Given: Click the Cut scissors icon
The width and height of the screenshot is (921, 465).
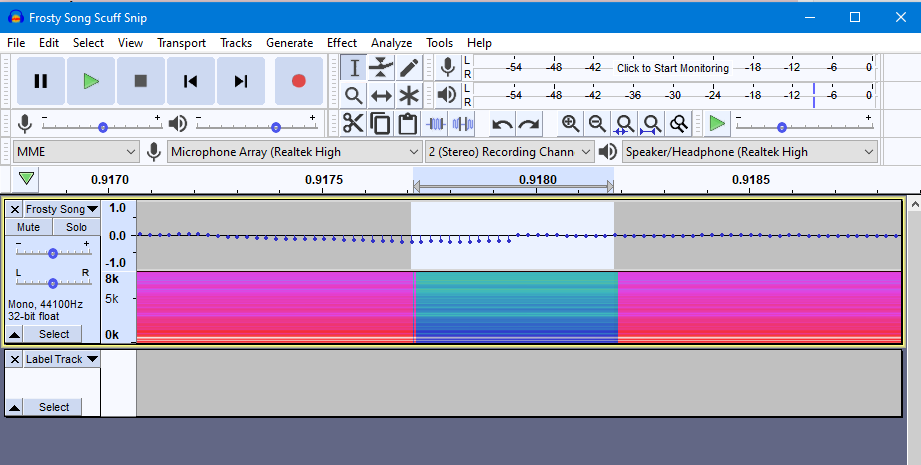Looking at the screenshot, I should tap(353, 124).
